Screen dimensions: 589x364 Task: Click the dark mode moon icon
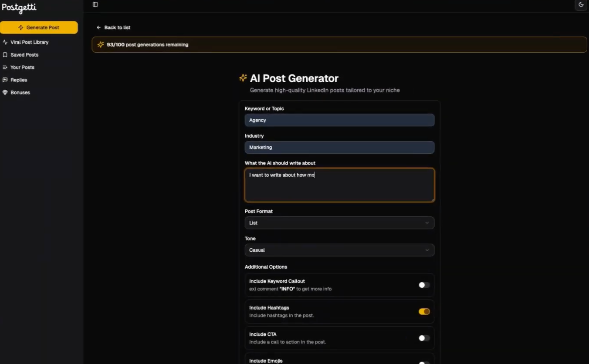pyautogui.click(x=581, y=4)
